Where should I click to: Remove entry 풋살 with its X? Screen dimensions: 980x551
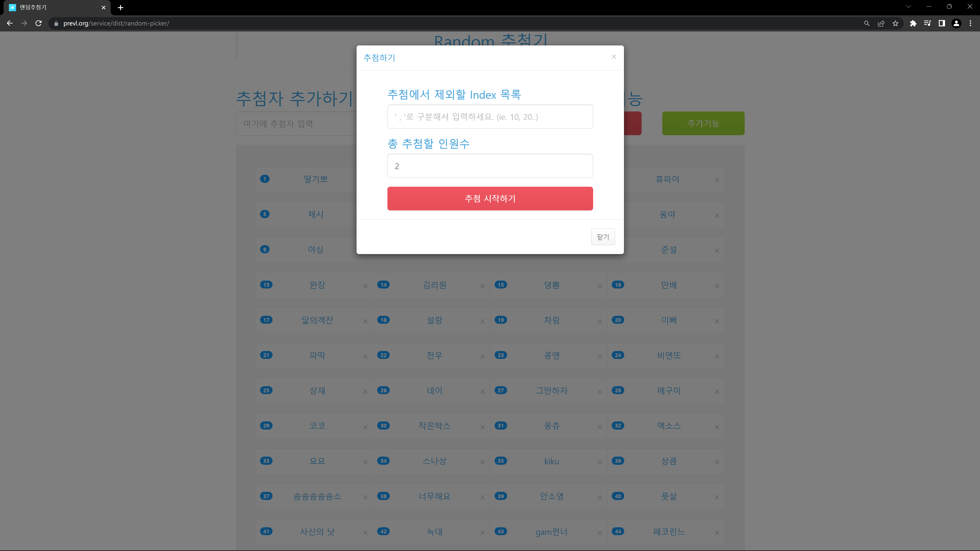pos(717,497)
